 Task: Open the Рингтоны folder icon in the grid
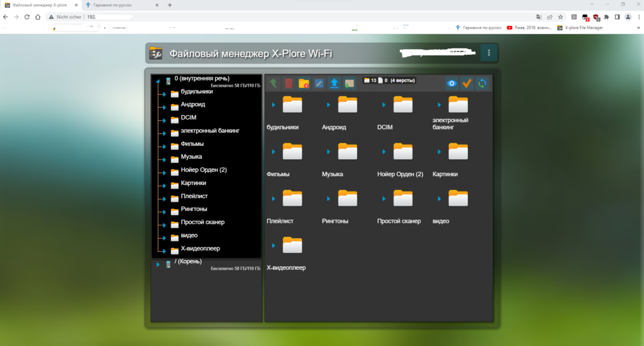[x=347, y=198]
